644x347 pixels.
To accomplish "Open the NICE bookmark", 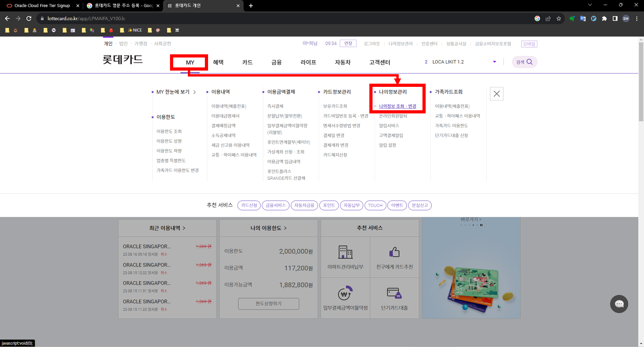I will [x=135, y=30].
